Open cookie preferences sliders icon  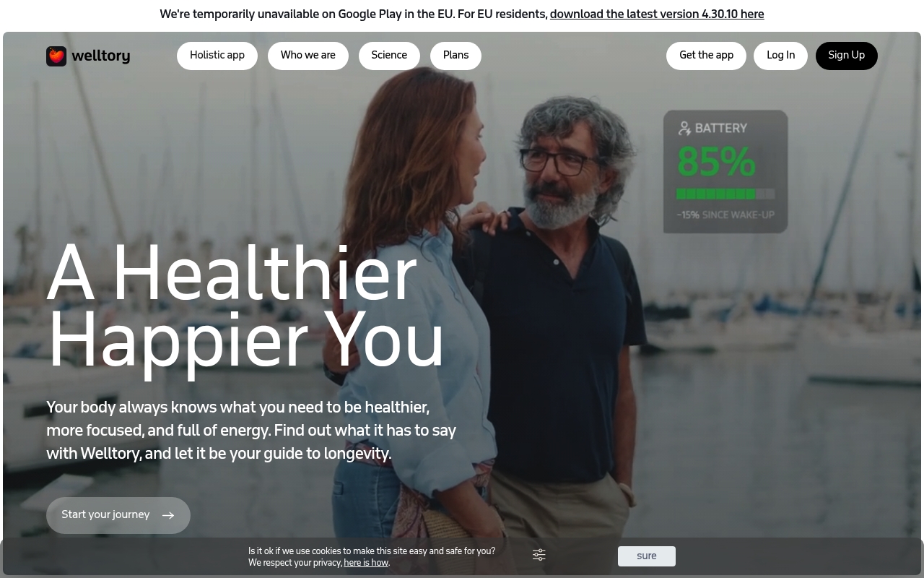click(539, 555)
